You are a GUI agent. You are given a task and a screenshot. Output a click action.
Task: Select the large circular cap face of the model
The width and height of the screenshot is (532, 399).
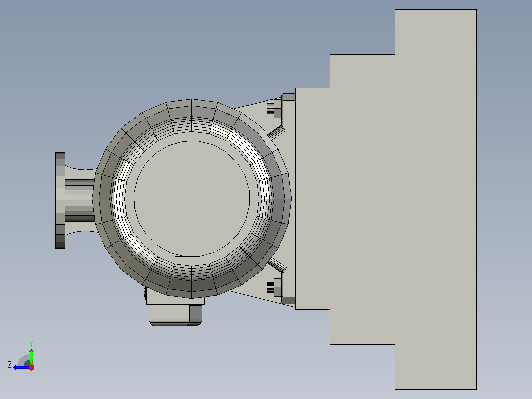tap(191, 199)
